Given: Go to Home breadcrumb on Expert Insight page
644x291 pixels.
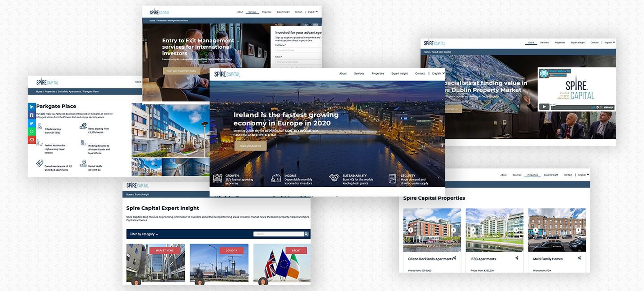Looking at the screenshot, I should tap(130, 194).
